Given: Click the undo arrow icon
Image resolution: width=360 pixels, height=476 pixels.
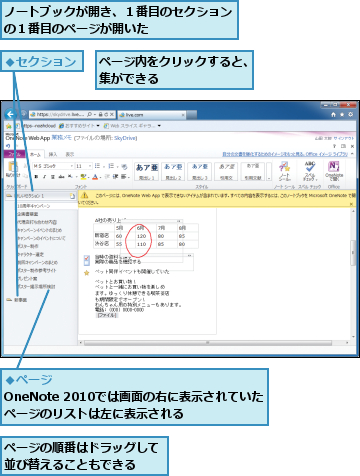Looking at the screenshot, I should 8,146.
